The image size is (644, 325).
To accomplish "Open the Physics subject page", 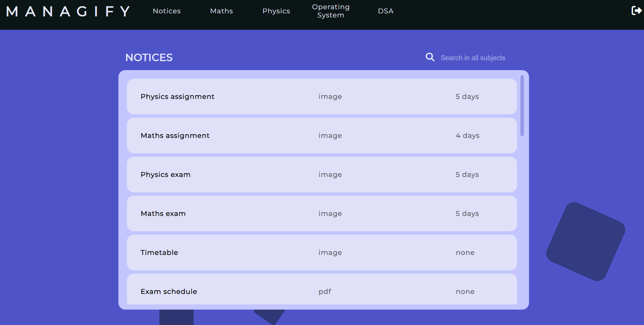I will coord(276,11).
